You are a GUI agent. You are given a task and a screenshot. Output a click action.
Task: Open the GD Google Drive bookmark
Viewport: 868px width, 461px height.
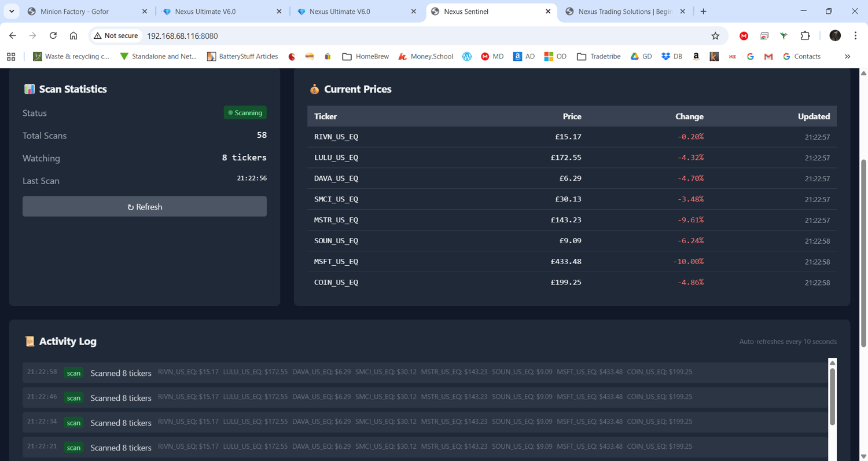point(641,56)
